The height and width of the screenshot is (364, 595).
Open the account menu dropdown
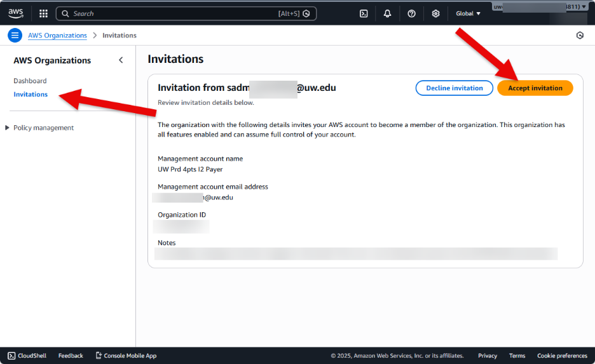click(540, 7)
